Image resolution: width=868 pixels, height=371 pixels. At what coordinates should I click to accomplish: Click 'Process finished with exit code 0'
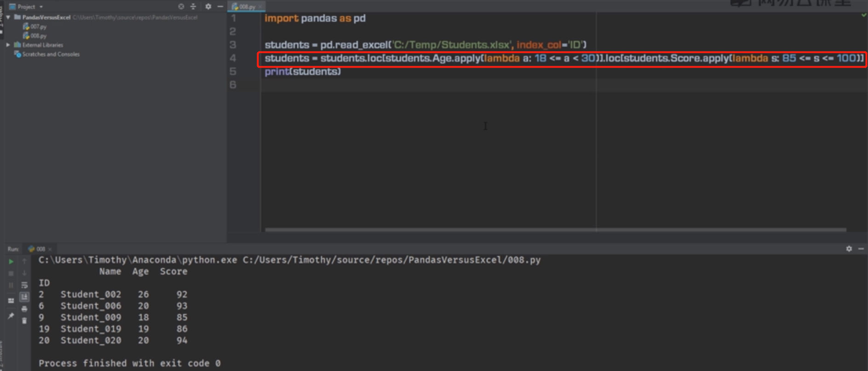[129, 363]
